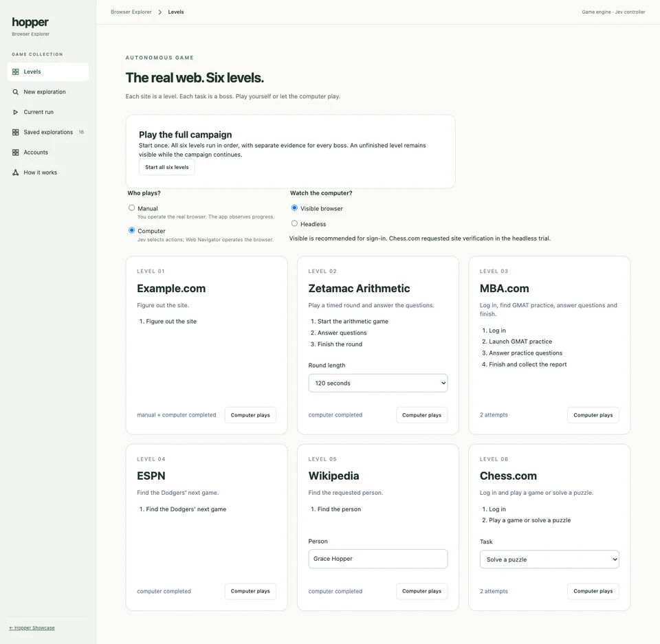Click "Play the full campaign" heading
This screenshot has width=660, height=644.
(x=186, y=135)
